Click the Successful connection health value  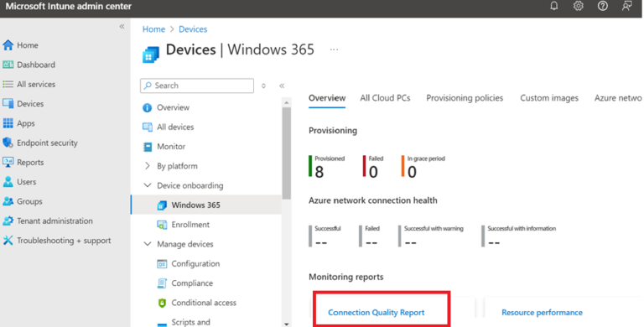tap(321, 243)
